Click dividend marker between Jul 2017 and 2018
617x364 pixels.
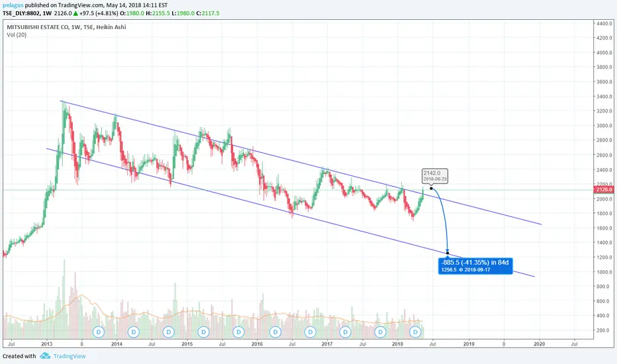(380, 332)
